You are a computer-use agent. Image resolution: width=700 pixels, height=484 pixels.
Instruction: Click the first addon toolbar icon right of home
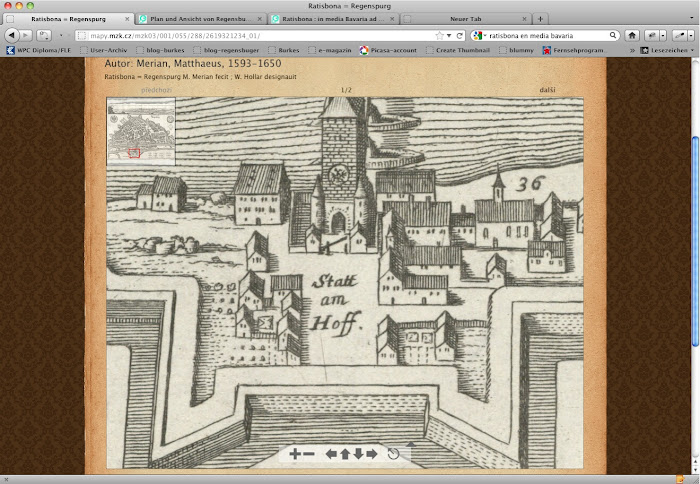click(652, 35)
